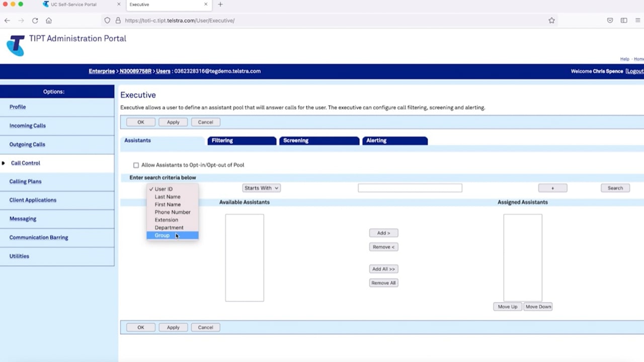Switch to the Filtering tab

point(242,141)
